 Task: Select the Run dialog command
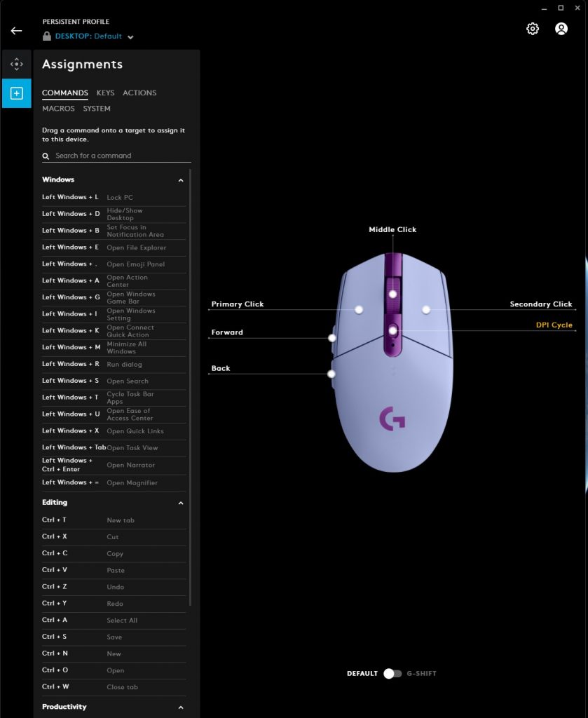click(x=114, y=365)
